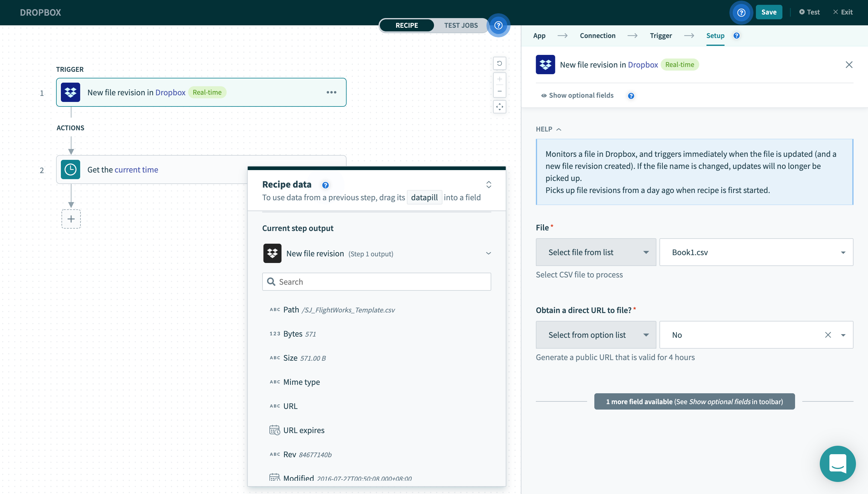Click the Test button
This screenshot has height=494, width=868.
809,12
